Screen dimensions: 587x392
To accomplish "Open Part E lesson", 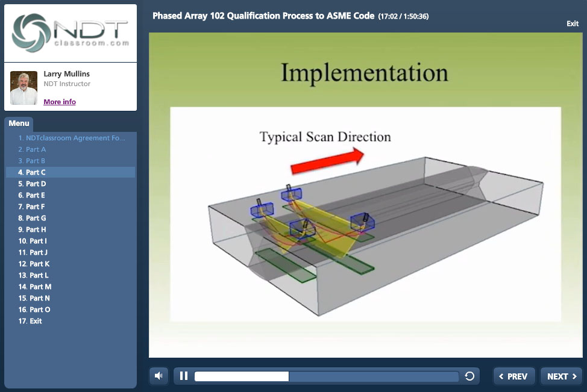I will (71, 195).
